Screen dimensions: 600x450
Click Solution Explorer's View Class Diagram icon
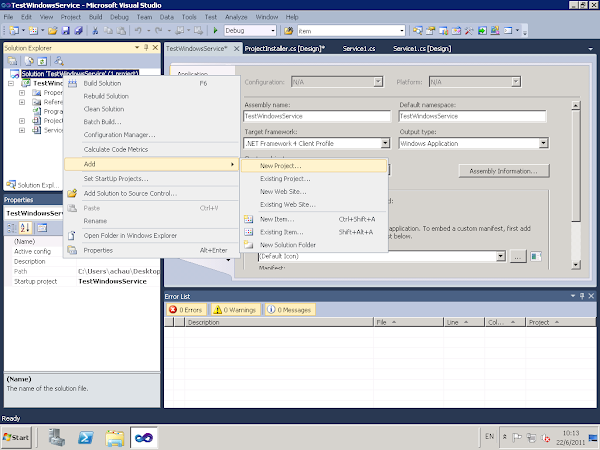pos(59,61)
